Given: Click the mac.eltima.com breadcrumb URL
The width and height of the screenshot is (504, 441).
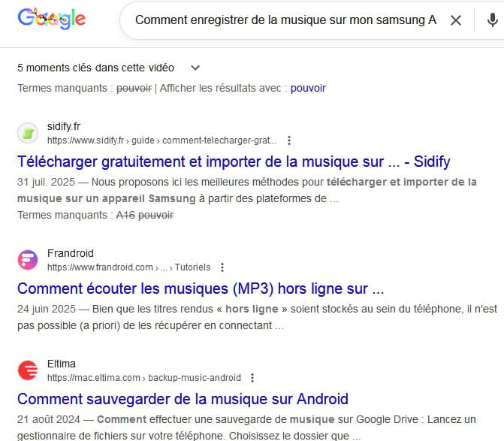Looking at the screenshot, I should click(144, 378).
